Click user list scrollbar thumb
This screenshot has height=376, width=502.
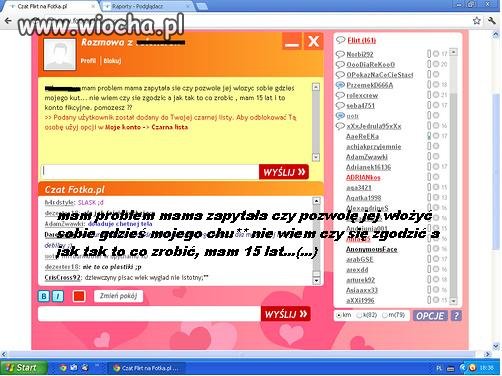click(453, 195)
